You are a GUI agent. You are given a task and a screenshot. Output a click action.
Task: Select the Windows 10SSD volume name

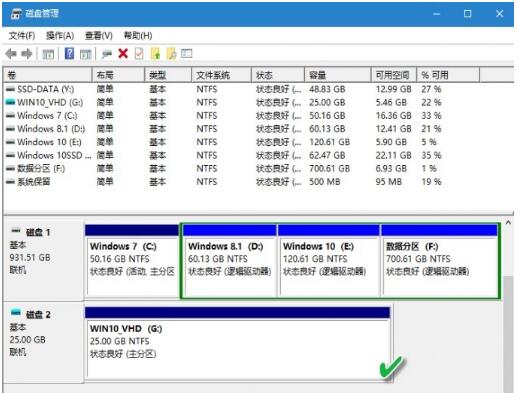coord(54,155)
